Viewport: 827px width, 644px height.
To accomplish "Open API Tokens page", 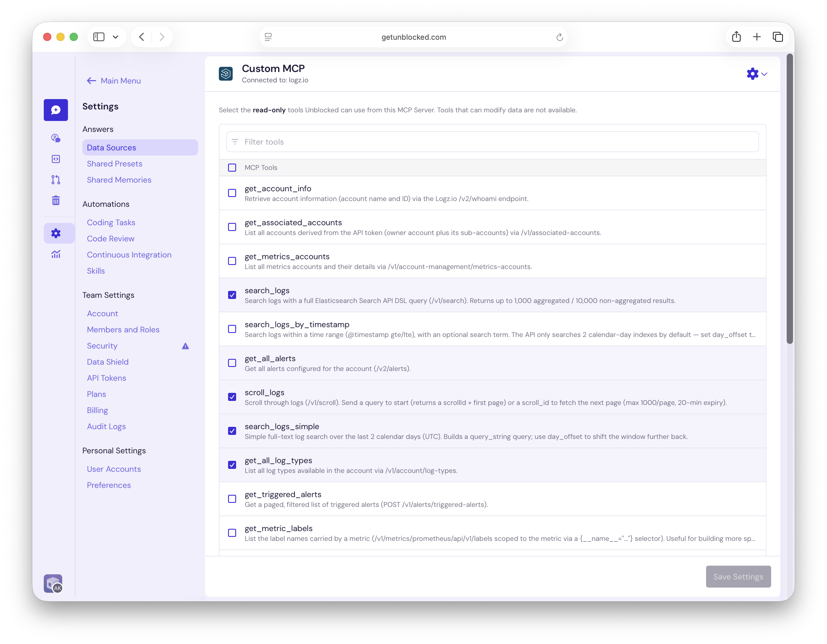I will click(107, 378).
